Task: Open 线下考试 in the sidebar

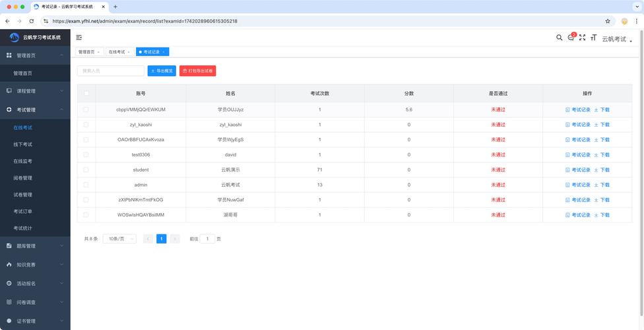Action: (x=23, y=144)
